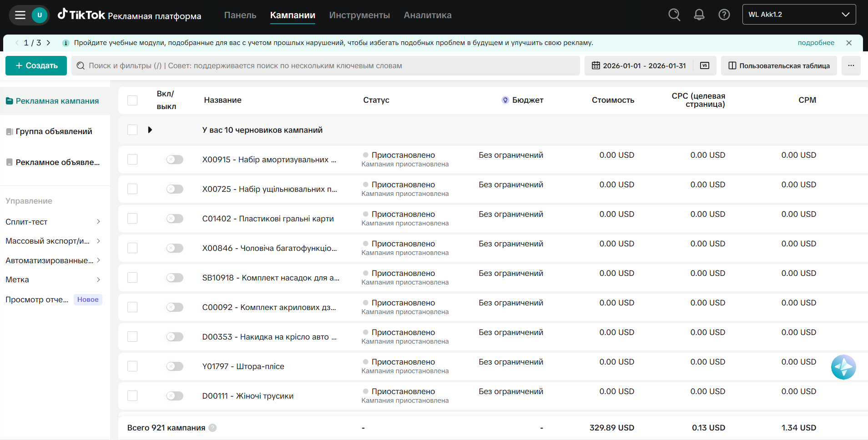868x440 pixels.
Task: Click the budget lightbulb icon in header
Action: (505, 100)
